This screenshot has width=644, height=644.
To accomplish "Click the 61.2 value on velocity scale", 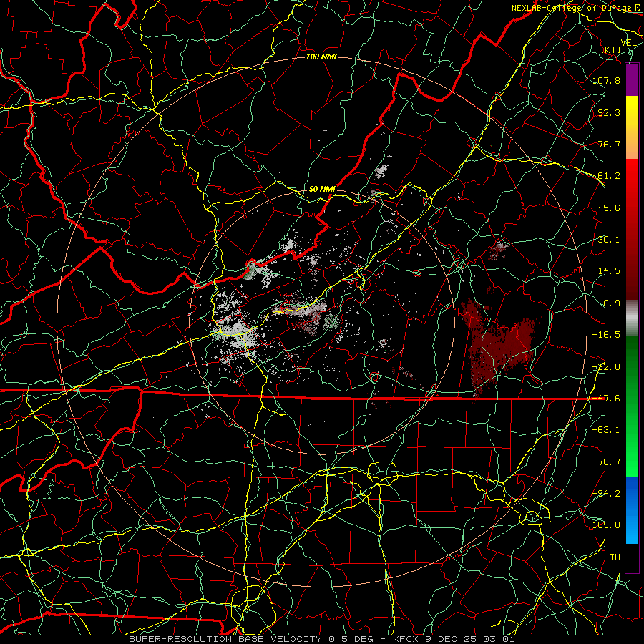I will 609,176.
